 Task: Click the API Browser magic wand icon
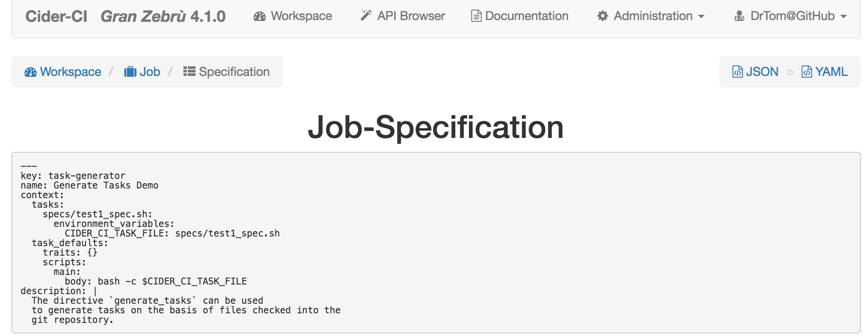coord(366,16)
